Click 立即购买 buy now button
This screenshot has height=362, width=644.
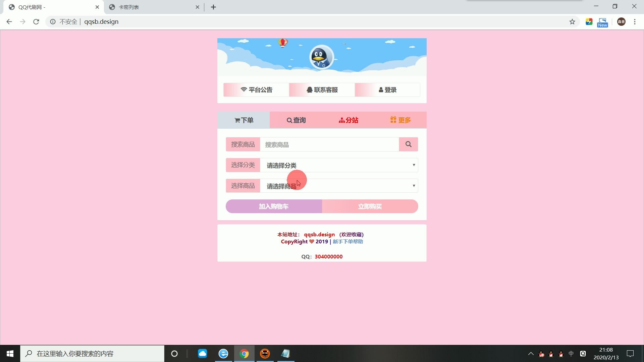370,206
